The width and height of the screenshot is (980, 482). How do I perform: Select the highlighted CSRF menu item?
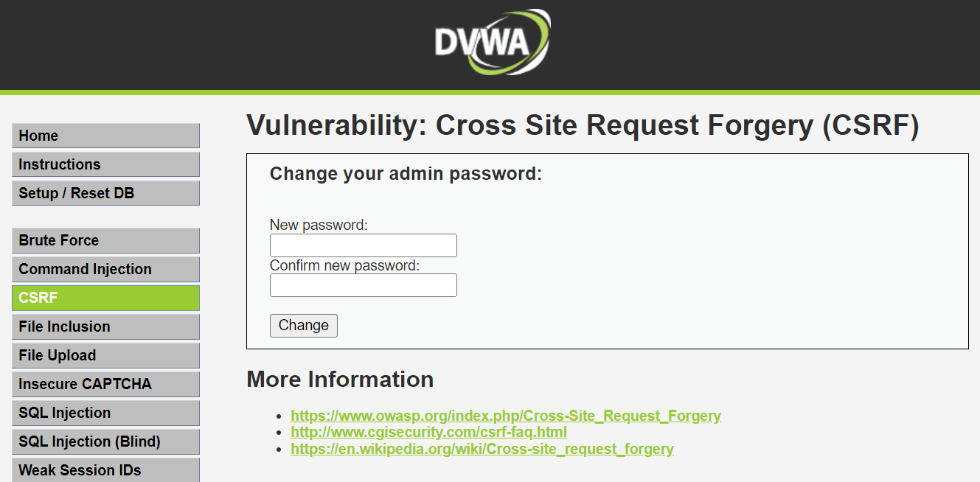point(105,298)
